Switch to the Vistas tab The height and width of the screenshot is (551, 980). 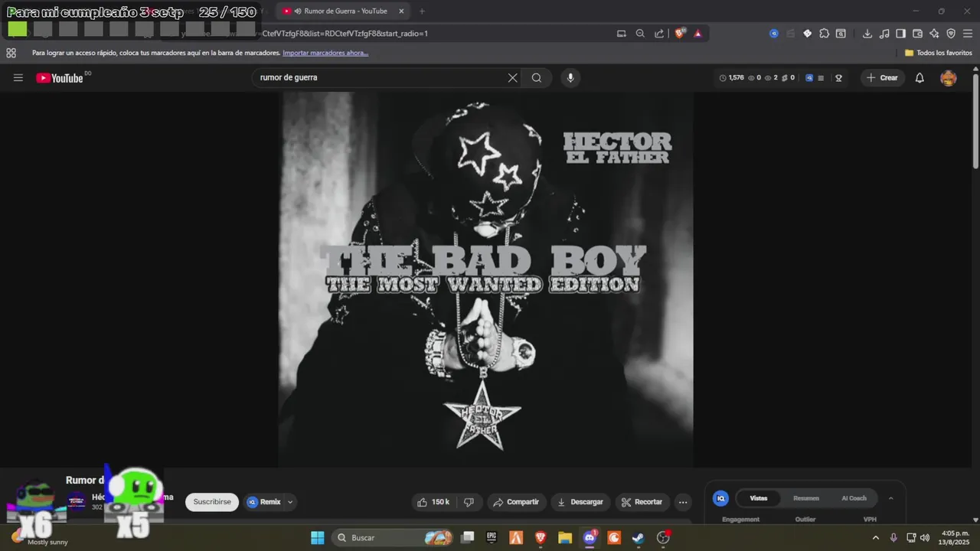[758, 498]
